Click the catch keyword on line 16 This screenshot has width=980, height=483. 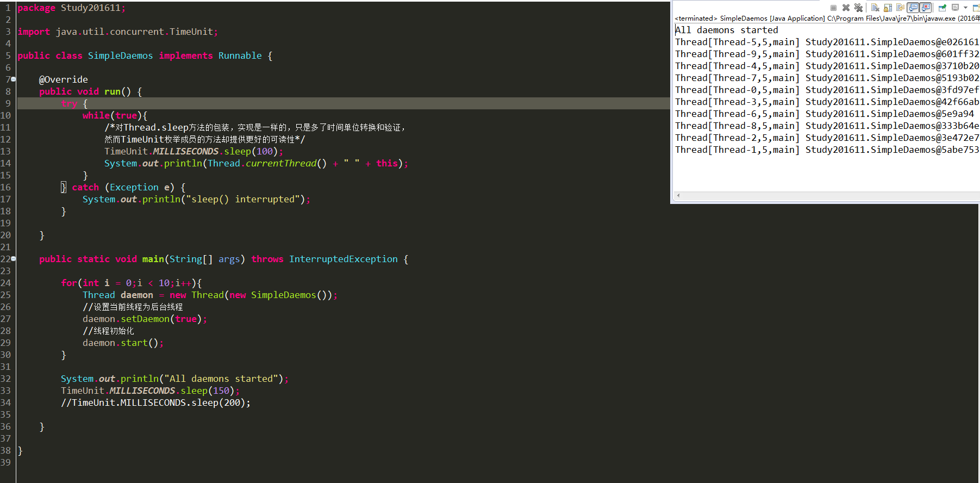pyautogui.click(x=85, y=187)
